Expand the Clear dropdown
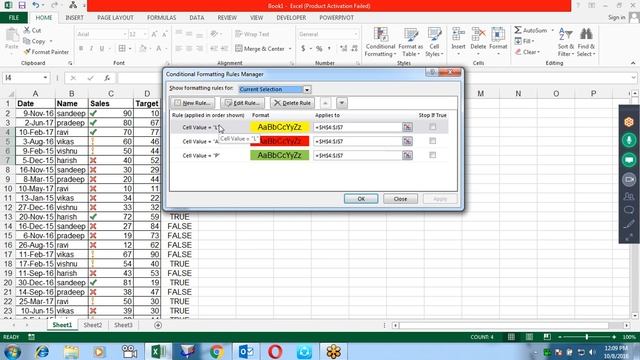Viewport: 640px width, 360px height. (x=538, y=52)
